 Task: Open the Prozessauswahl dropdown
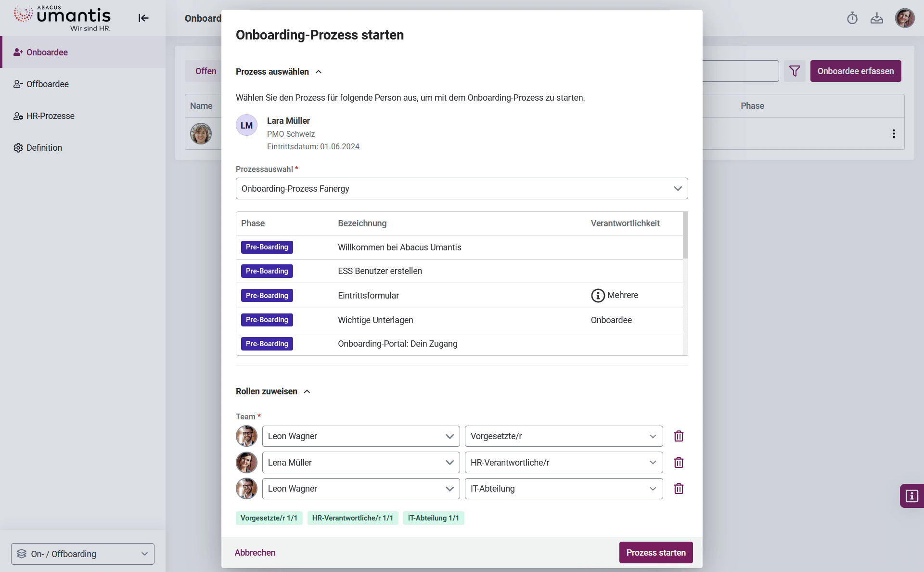click(x=678, y=188)
